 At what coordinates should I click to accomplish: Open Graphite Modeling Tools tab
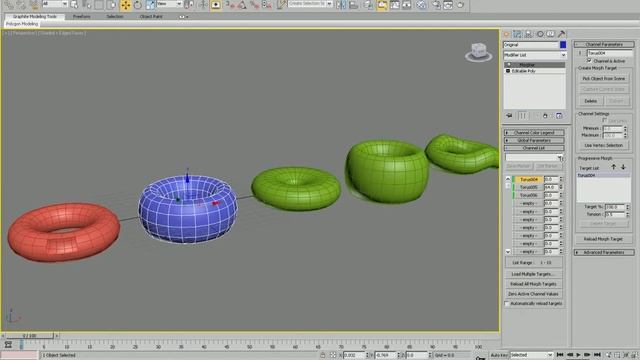point(35,16)
